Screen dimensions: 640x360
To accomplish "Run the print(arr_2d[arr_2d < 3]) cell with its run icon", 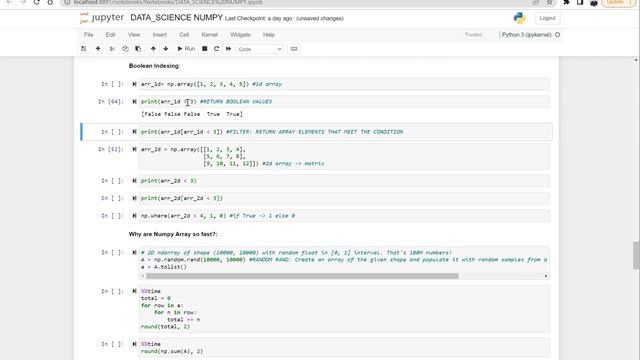I will tap(134, 198).
